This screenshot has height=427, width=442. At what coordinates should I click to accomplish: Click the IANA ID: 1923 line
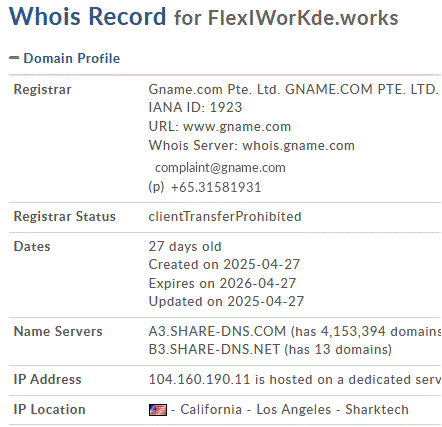(195, 107)
